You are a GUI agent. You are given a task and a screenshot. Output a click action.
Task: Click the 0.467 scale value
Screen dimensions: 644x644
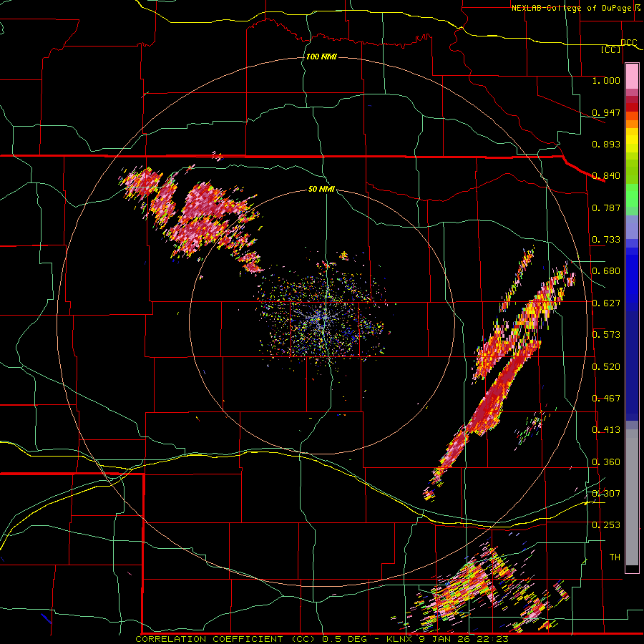click(x=606, y=399)
